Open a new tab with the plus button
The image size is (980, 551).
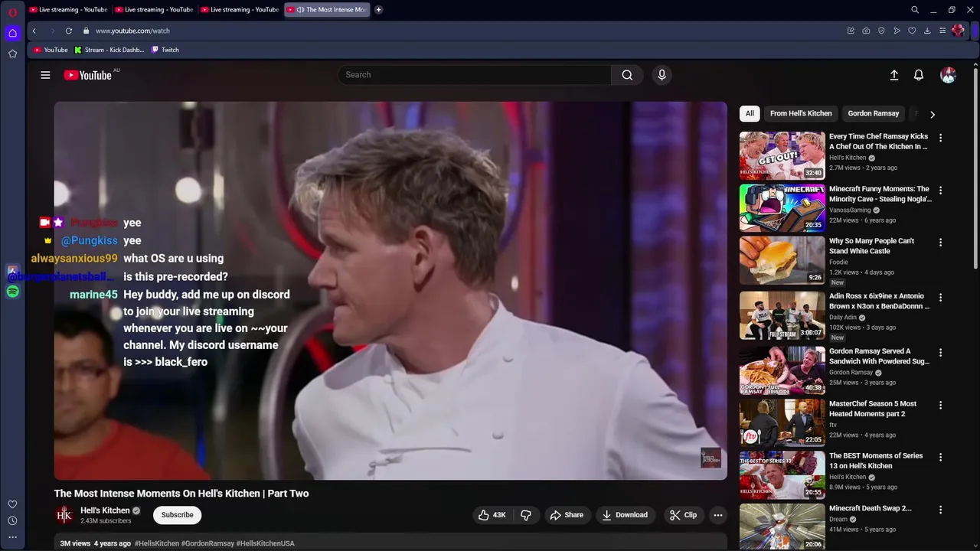(378, 10)
